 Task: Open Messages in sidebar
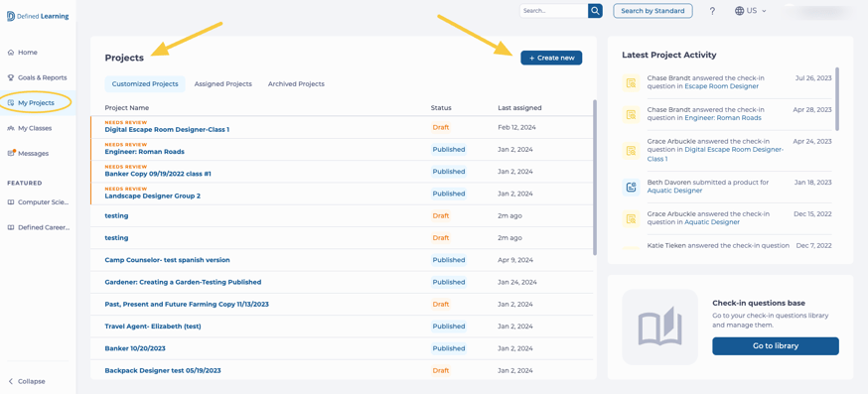pyautogui.click(x=33, y=153)
